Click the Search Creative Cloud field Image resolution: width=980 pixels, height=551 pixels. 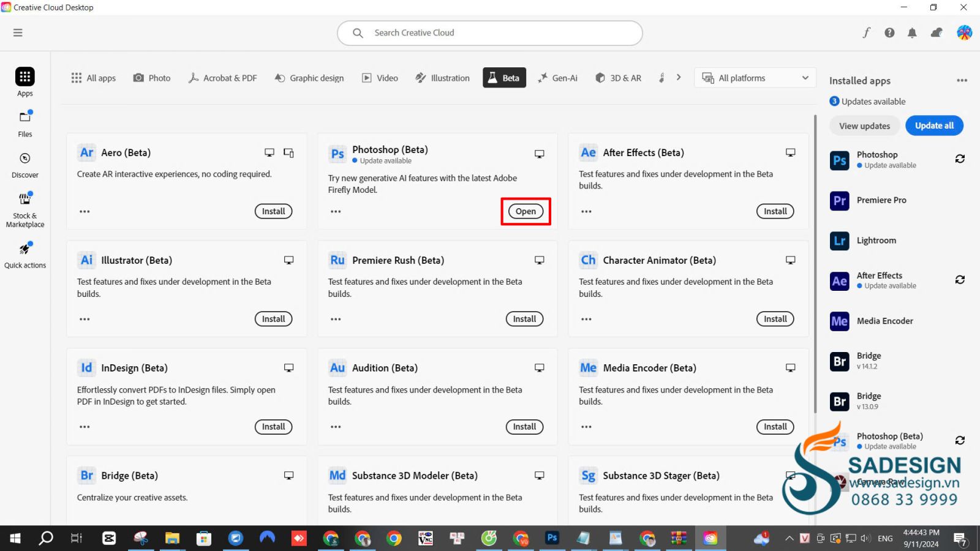click(x=489, y=33)
